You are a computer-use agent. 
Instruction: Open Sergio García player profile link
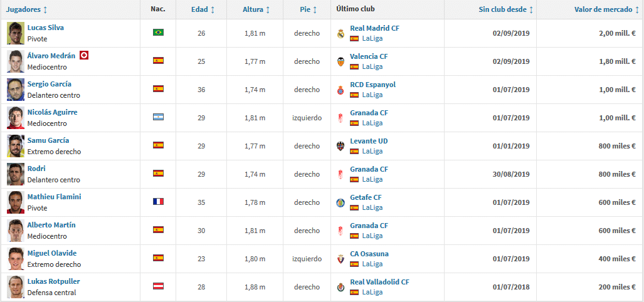[x=50, y=84]
